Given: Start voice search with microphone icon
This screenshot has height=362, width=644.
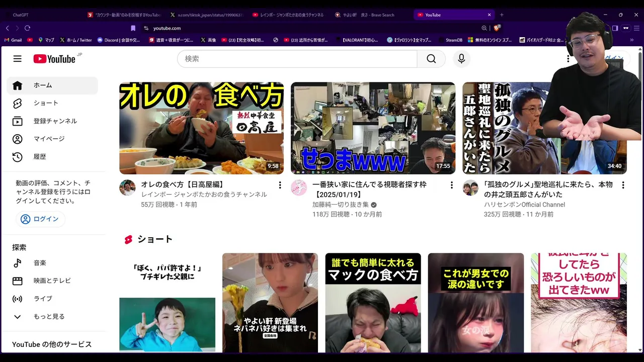Looking at the screenshot, I should coord(461,59).
